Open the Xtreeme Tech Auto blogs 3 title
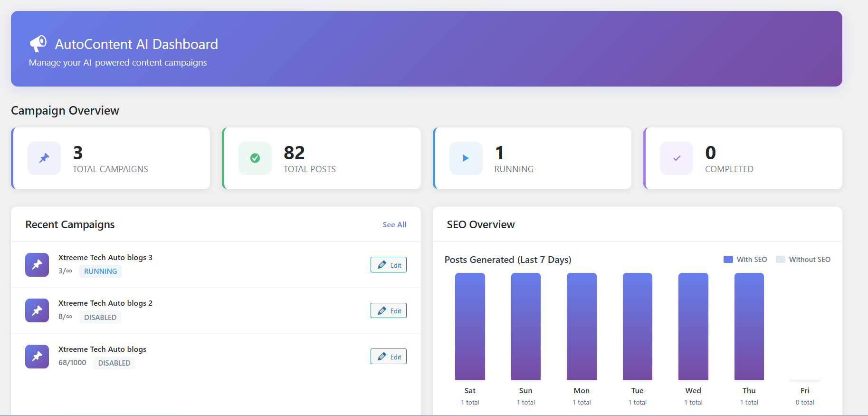Image resolution: width=868 pixels, height=416 pixels. point(105,257)
